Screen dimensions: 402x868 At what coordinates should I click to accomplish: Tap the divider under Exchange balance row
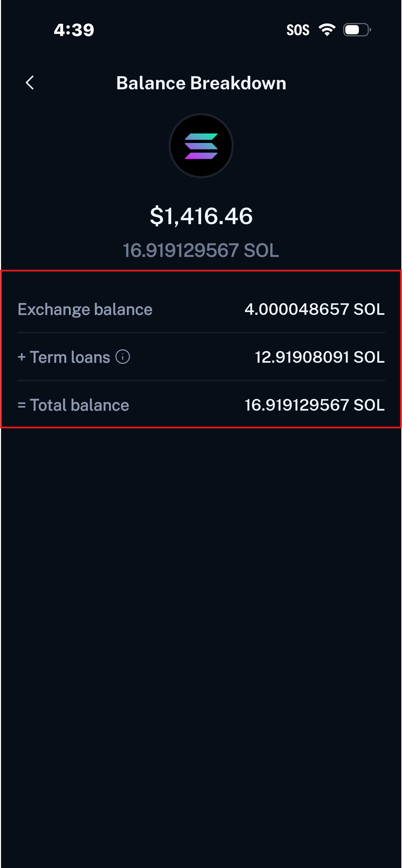coord(201,332)
